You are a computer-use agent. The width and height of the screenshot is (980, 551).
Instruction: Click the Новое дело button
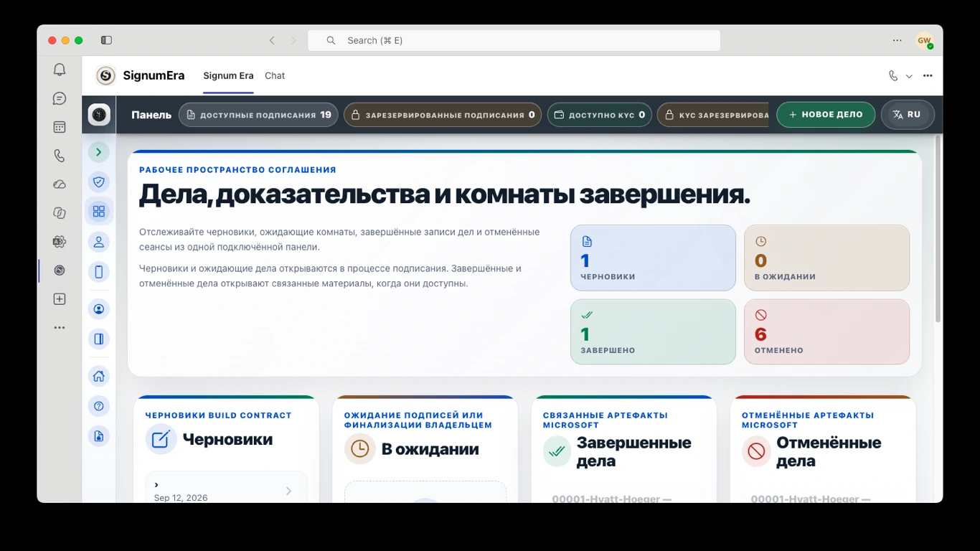[826, 115]
